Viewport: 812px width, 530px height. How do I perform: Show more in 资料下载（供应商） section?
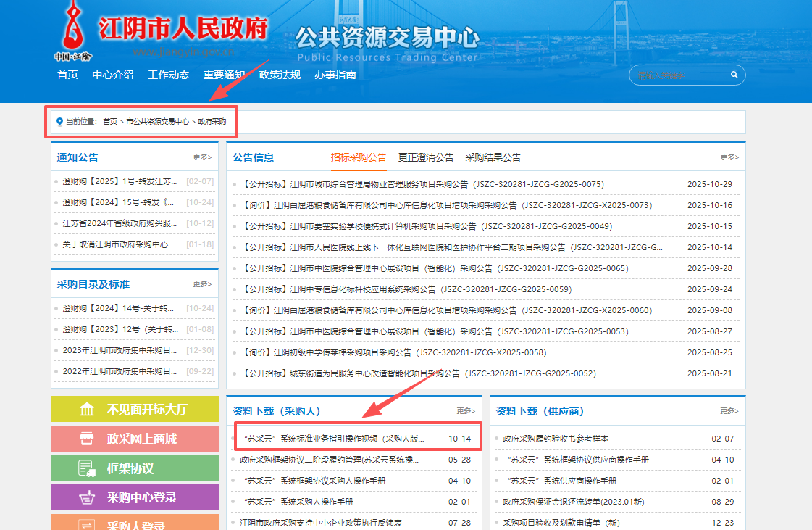[x=729, y=411]
